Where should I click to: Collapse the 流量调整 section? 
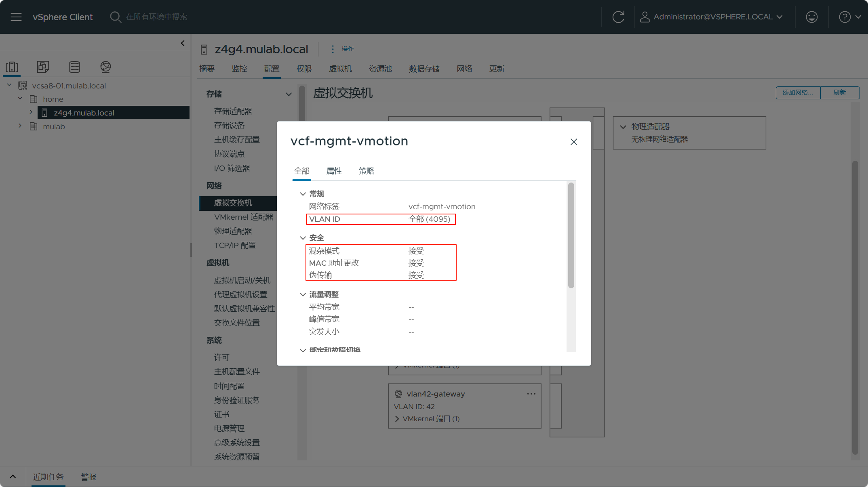(303, 294)
